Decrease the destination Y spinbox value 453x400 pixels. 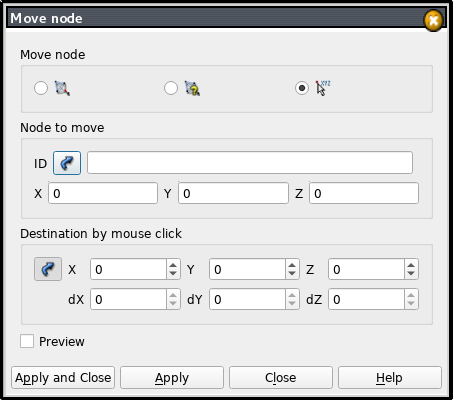coord(292,273)
